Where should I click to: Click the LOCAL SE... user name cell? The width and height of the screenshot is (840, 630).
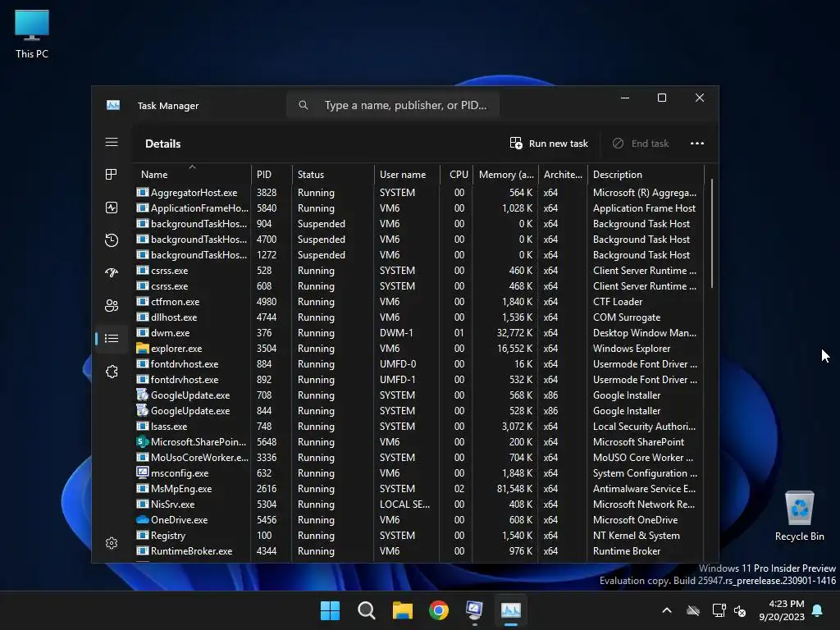(404, 504)
